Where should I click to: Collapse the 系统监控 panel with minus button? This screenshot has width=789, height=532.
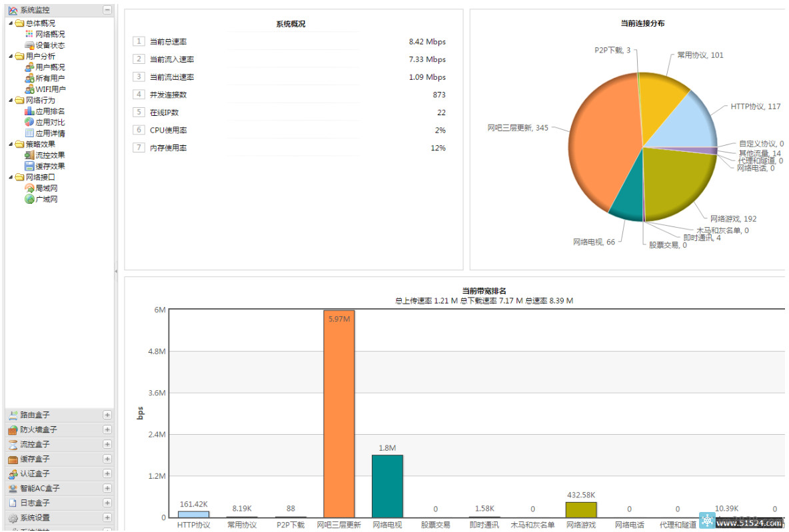tap(107, 10)
